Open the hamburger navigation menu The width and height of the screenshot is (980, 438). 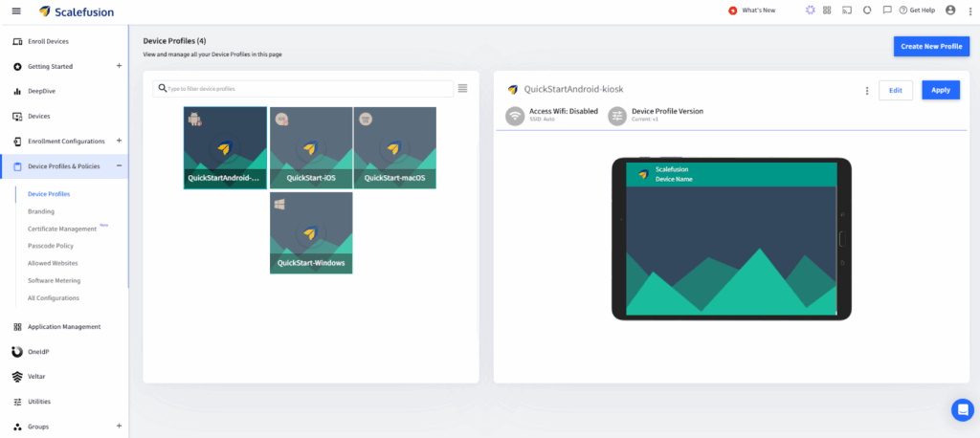tap(16, 11)
